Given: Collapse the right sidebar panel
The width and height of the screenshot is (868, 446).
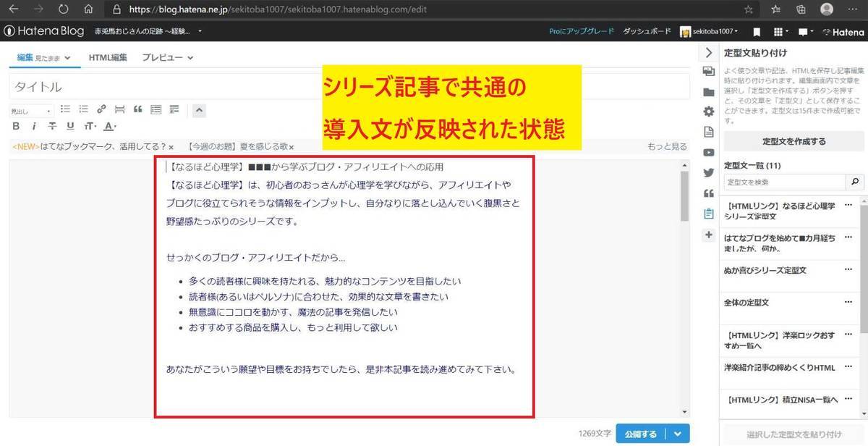Looking at the screenshot, I should (709, 52).
